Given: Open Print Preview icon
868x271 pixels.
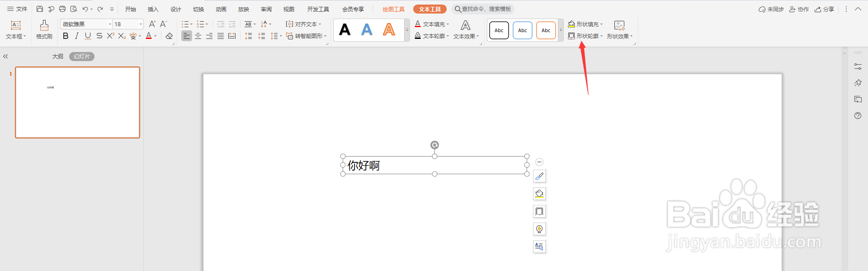Looking at the screenshot, I should (x=74, y=9).
